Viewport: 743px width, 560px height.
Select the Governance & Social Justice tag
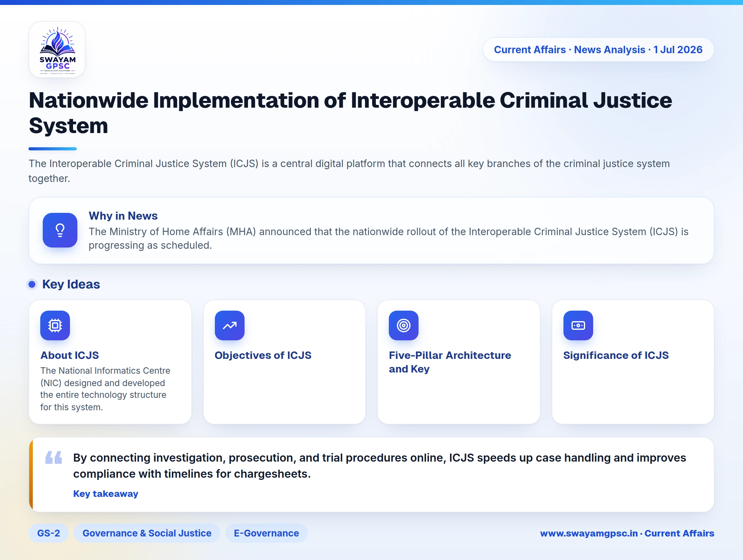[x=147, y=533]
